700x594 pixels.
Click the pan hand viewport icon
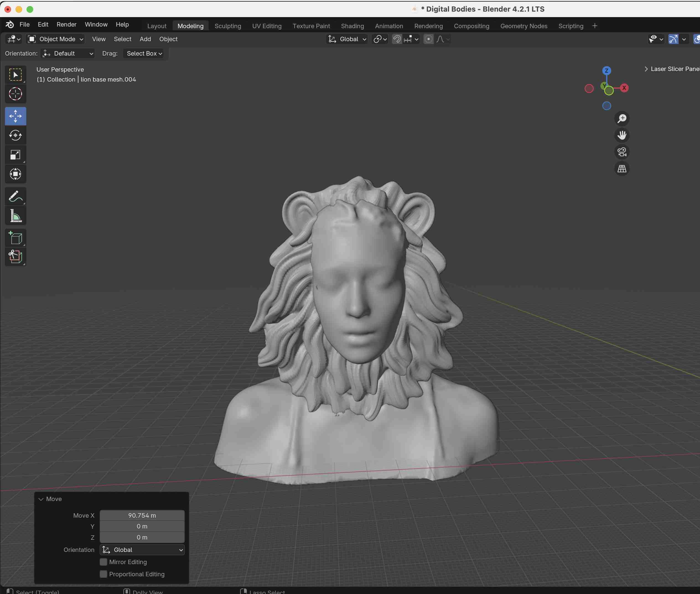pos(622,136)
